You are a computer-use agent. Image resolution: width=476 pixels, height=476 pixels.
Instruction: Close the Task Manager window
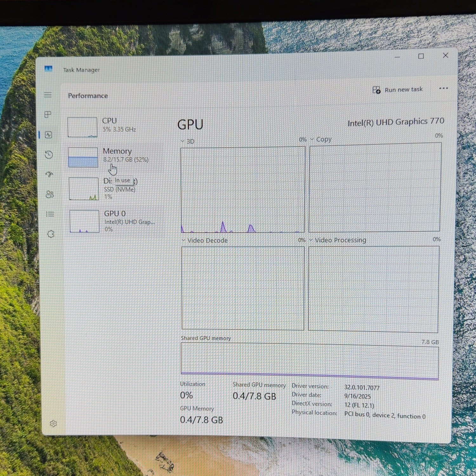tap(446, 55)
